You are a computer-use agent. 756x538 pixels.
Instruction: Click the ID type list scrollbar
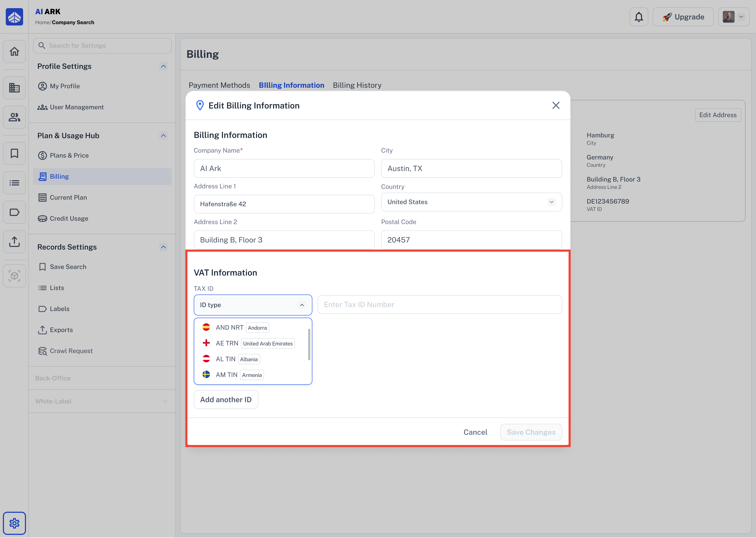(309, 344)
